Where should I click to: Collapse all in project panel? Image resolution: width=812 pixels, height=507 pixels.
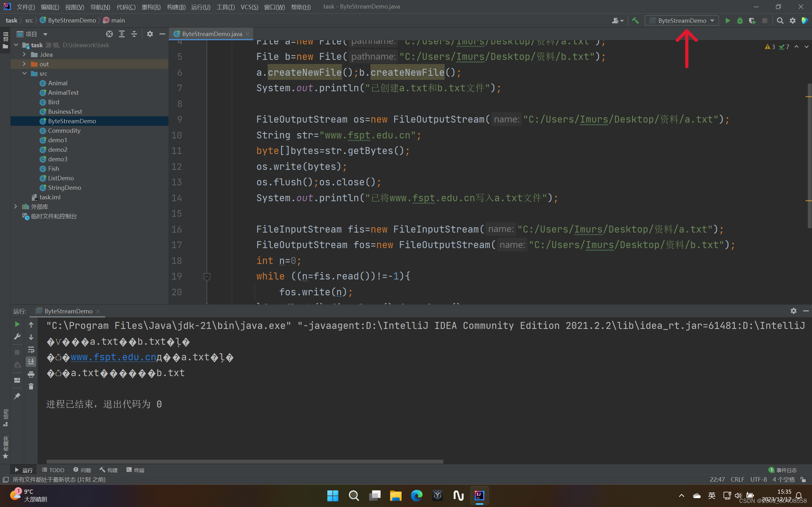(134, 34)
